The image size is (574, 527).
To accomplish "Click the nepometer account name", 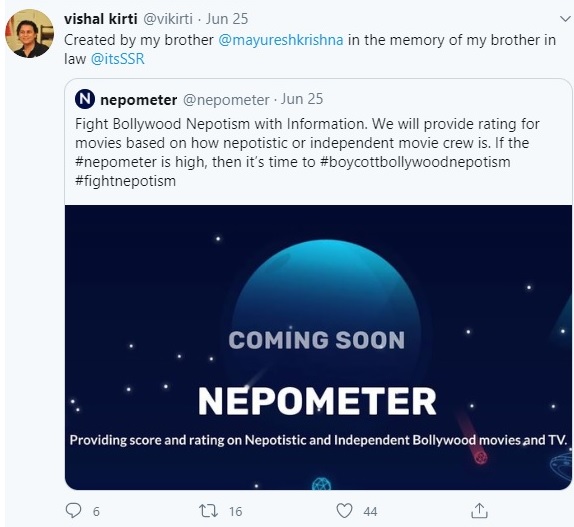I will click(139, 100).
